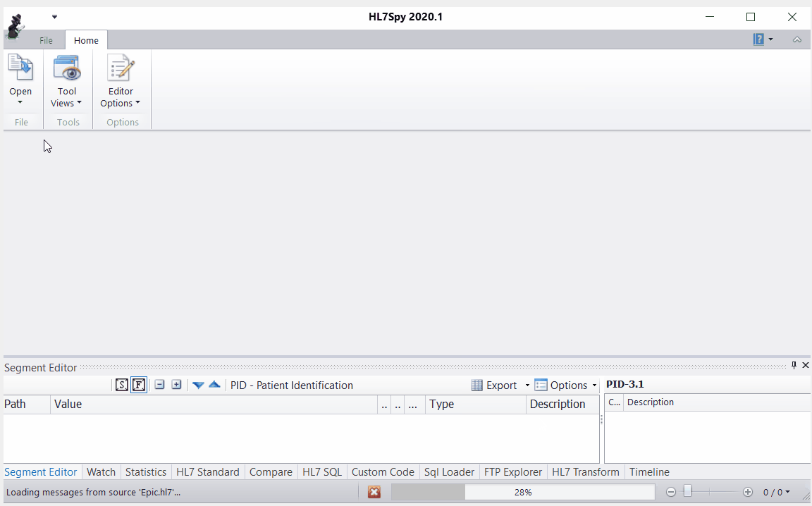Switch to the Statistics tab
The image size is (812, 506).
pos(145,471)
